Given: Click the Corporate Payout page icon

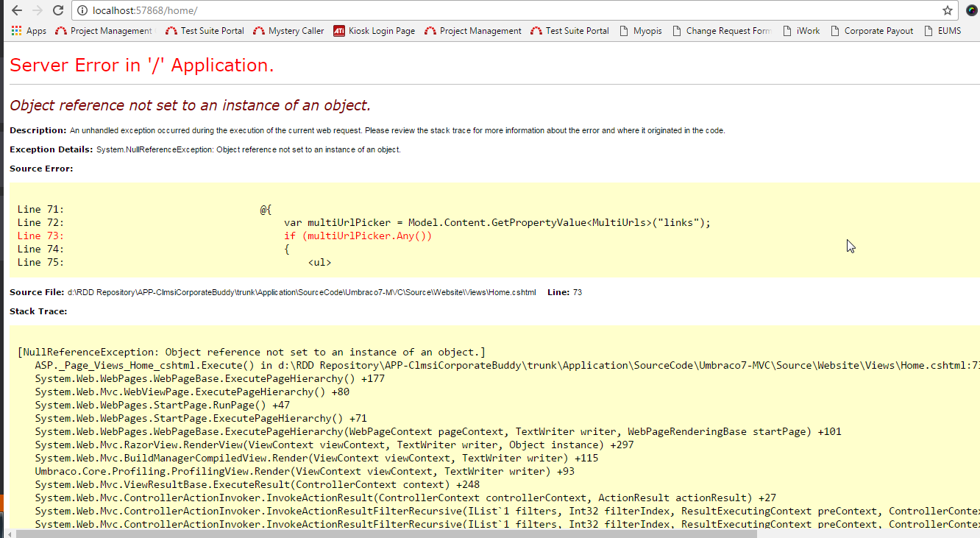Looking at the screenshot, I should (836, 31).
